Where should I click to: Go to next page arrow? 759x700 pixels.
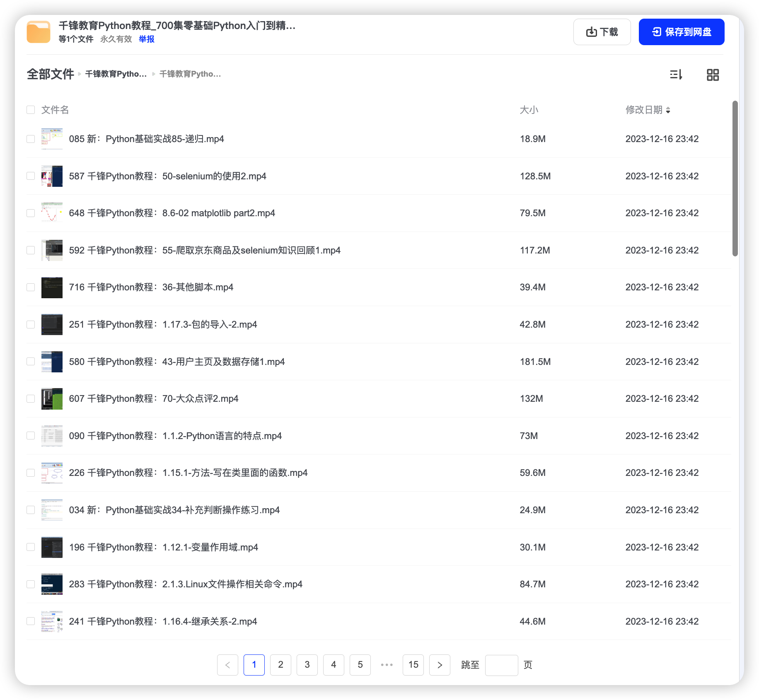pyautogui.click(x=440, y=665)
